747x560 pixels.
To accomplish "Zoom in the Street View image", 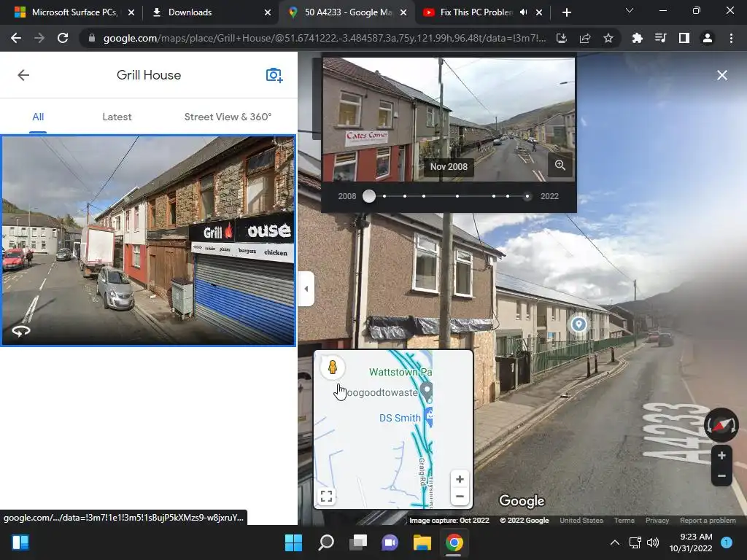I will [721, 456].
